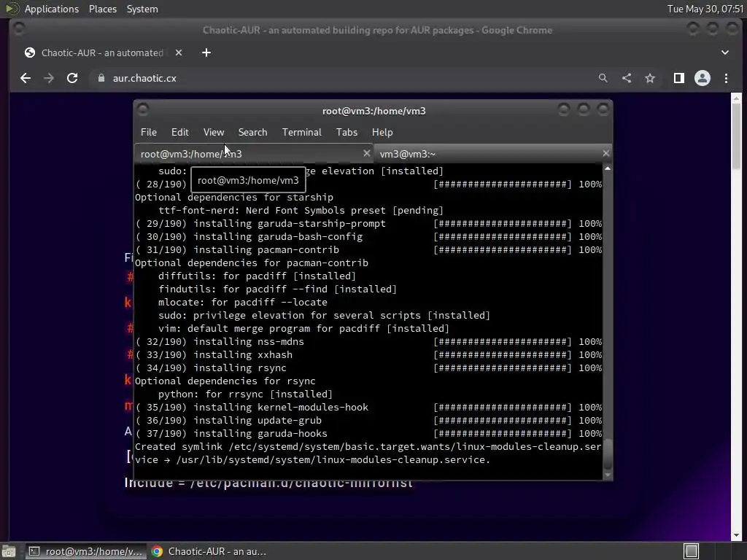Click the show desktop icon in bottom panel
Viewport: 747px width, 560px height.
pyautogui.click(x=9, y=551)
